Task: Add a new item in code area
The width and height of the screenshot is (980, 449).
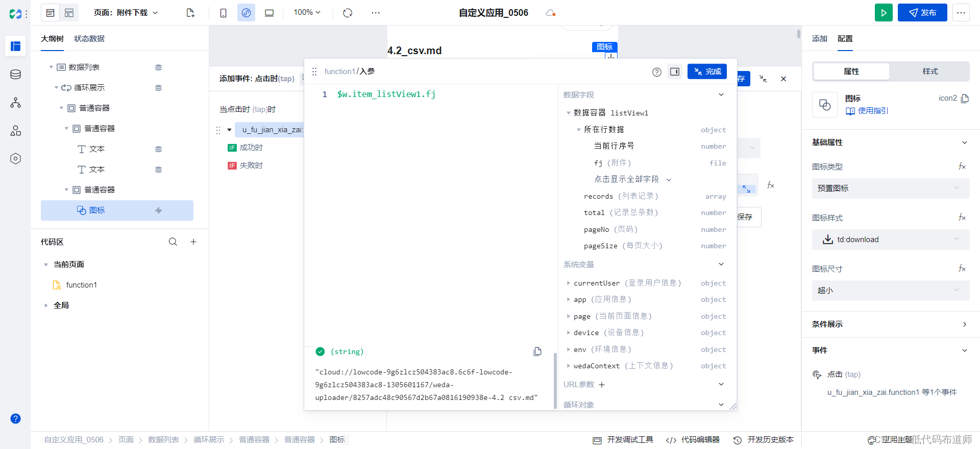Action: click(x=193, y=242)
